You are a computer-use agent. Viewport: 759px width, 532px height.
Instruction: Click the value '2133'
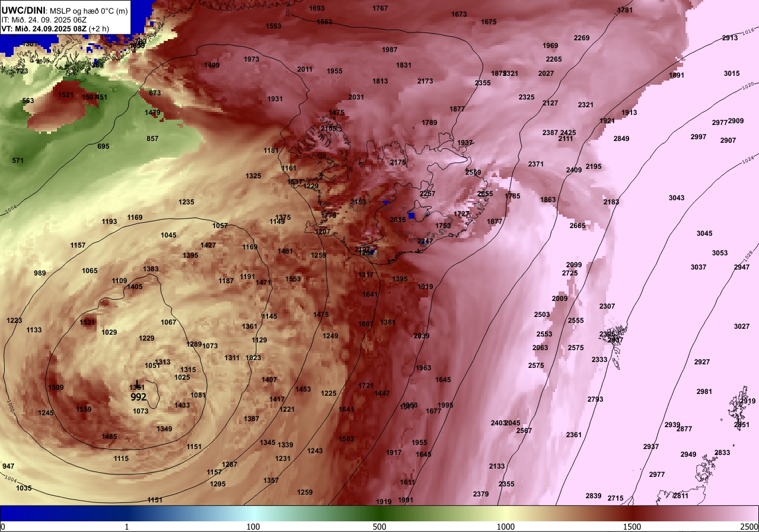[497, 466]
